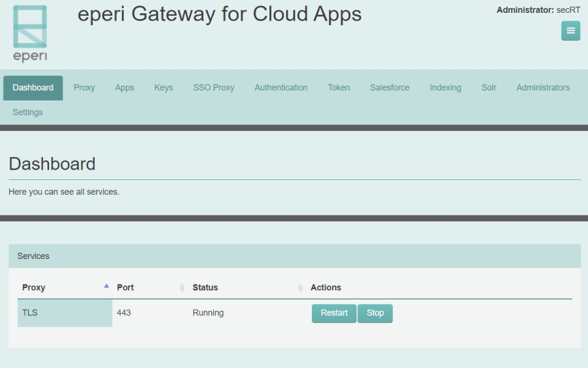
Task: Navigate to the Authentication section
Action: point(281,88)
